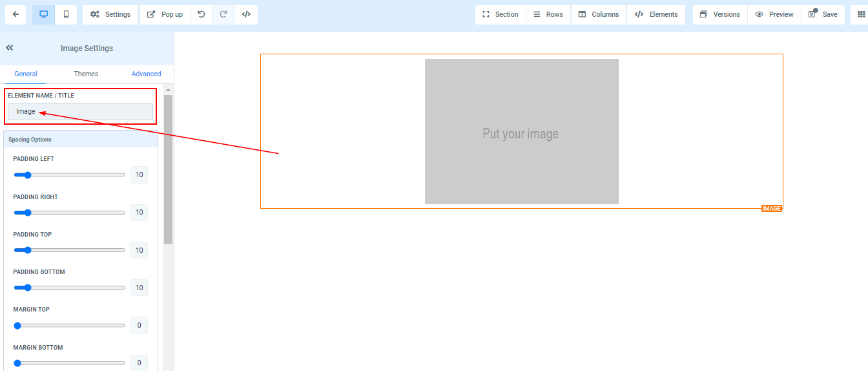Click the redo icon
The image size is (868, 371).
223,14
